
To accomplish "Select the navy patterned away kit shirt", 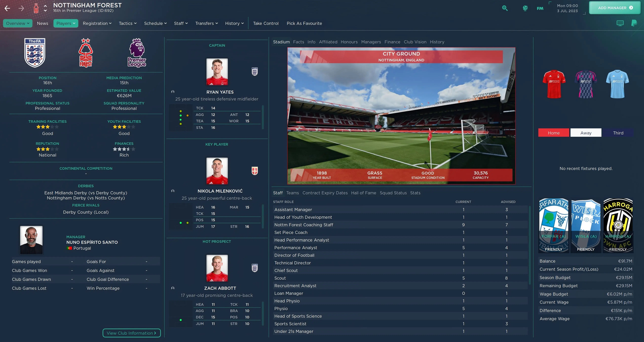I will pyautogui.click(x=586, y=84).
